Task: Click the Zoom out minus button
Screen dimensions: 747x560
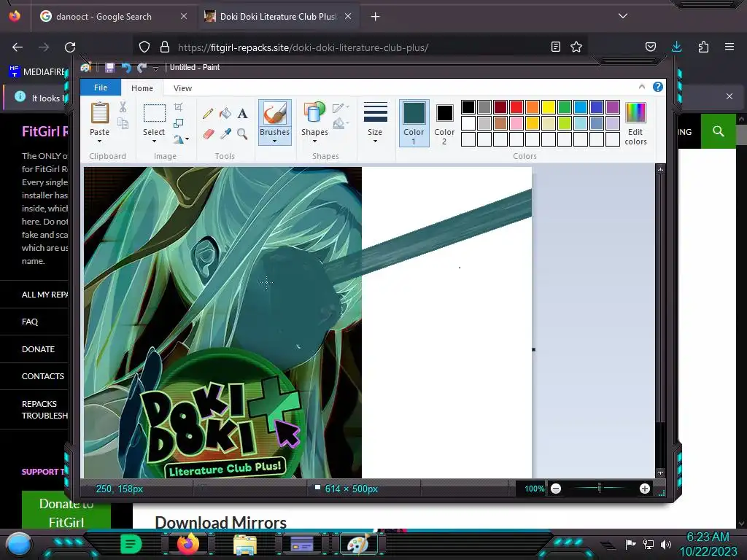Action: click(x=556, y=489)
